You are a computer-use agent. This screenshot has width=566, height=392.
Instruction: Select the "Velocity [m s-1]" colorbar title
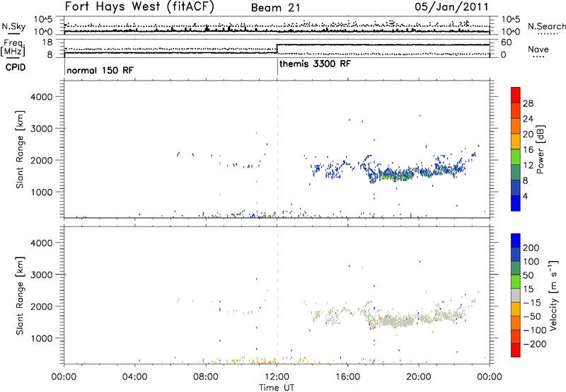coord(553,295)
